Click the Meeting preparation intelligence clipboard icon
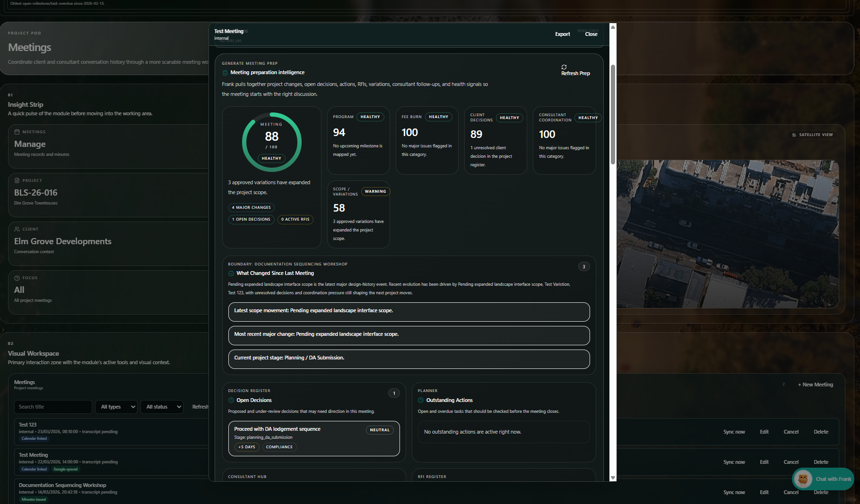The height and width of the screenshot is (504, 860). click(225, 72)
